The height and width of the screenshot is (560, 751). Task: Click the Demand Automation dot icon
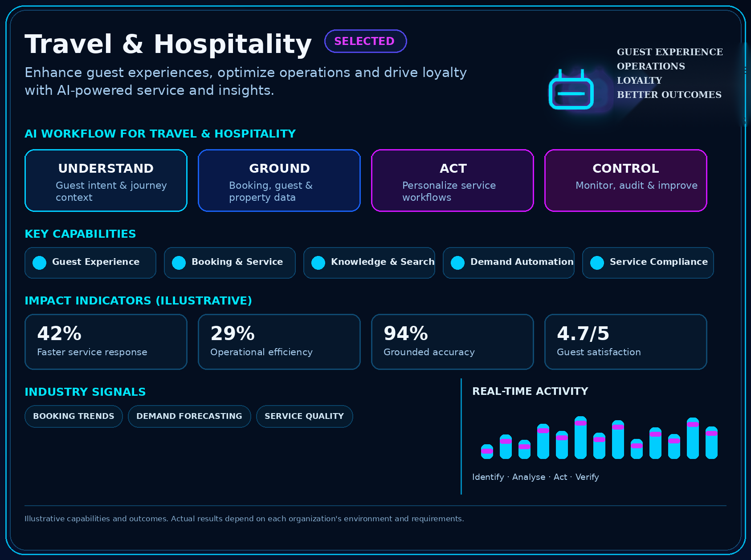[x=458, y=263]
